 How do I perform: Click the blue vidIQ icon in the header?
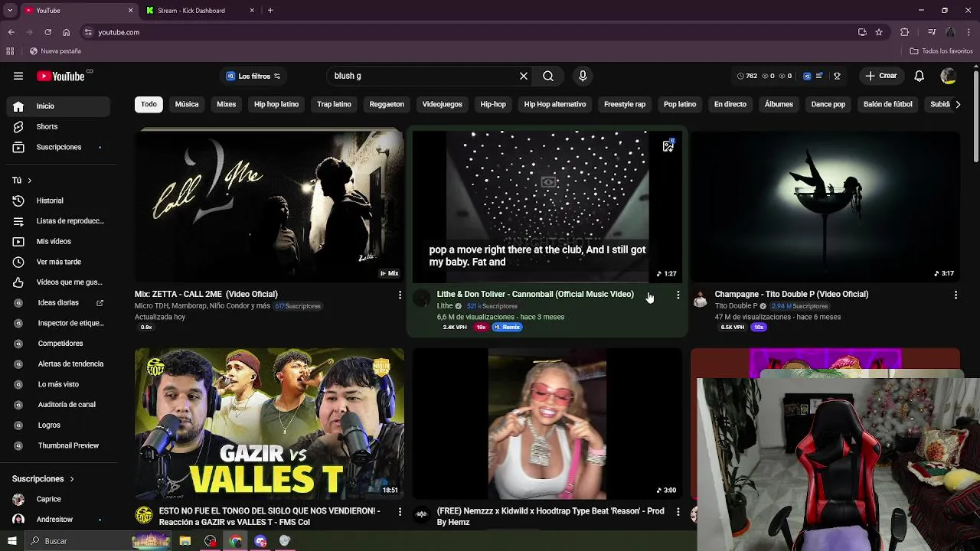coord(807,76)
